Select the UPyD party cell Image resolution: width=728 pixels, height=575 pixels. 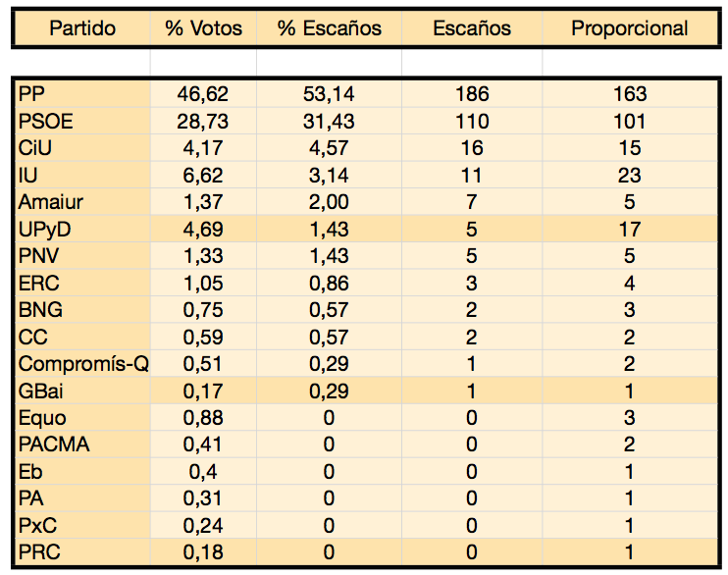[x=82, y=229]
